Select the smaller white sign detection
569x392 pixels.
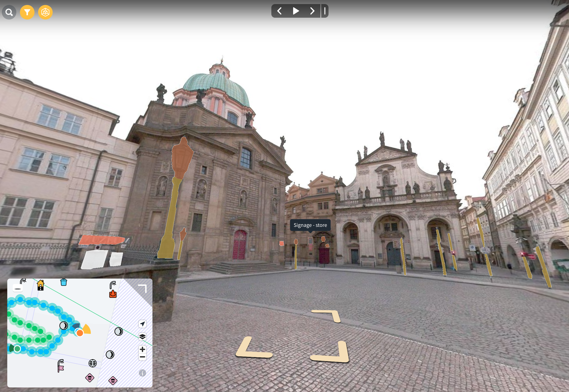point(116,259)
